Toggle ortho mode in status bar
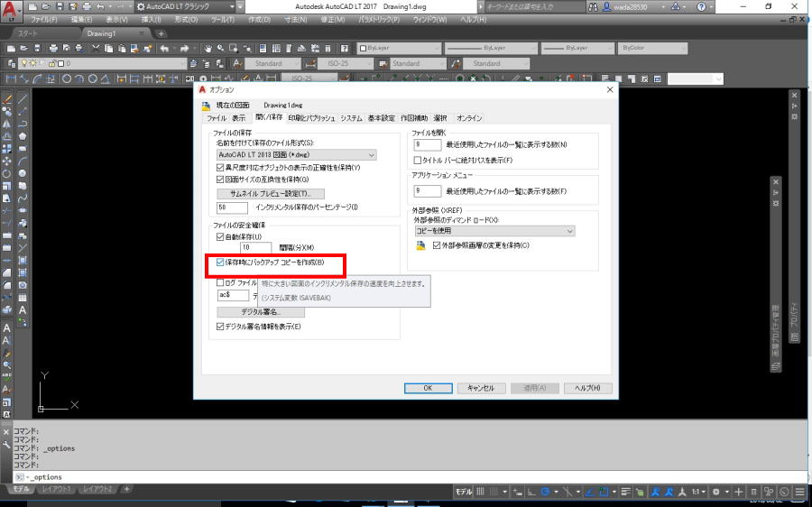812x507 pixels. click(531, 492)
